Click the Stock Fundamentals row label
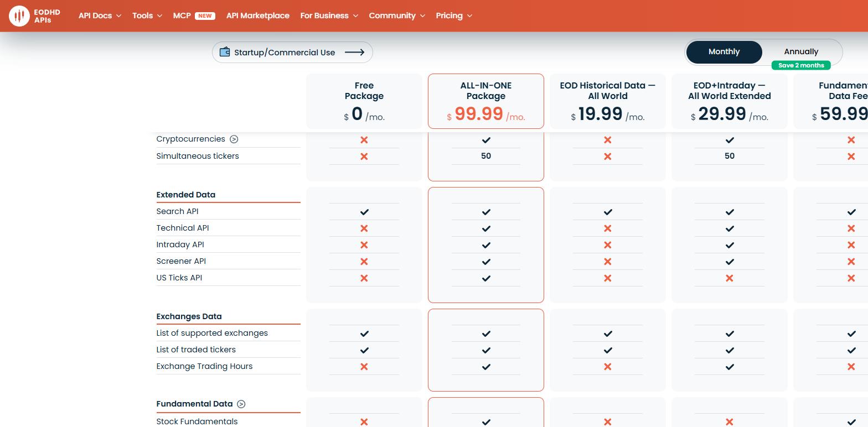This screenshot has width=868, height=427. 197,421
